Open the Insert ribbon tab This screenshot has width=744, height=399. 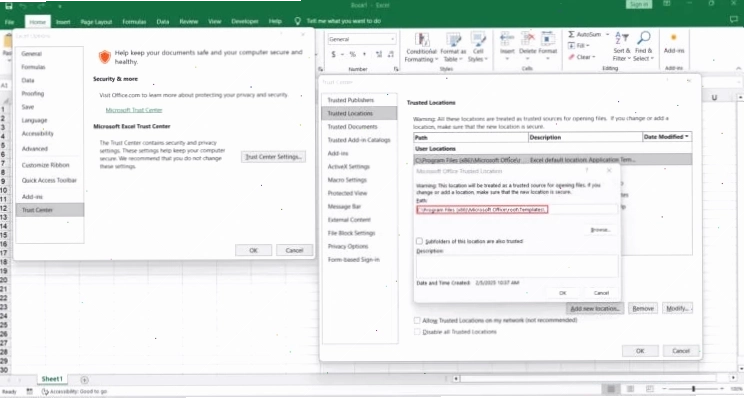tap(63, 21)
